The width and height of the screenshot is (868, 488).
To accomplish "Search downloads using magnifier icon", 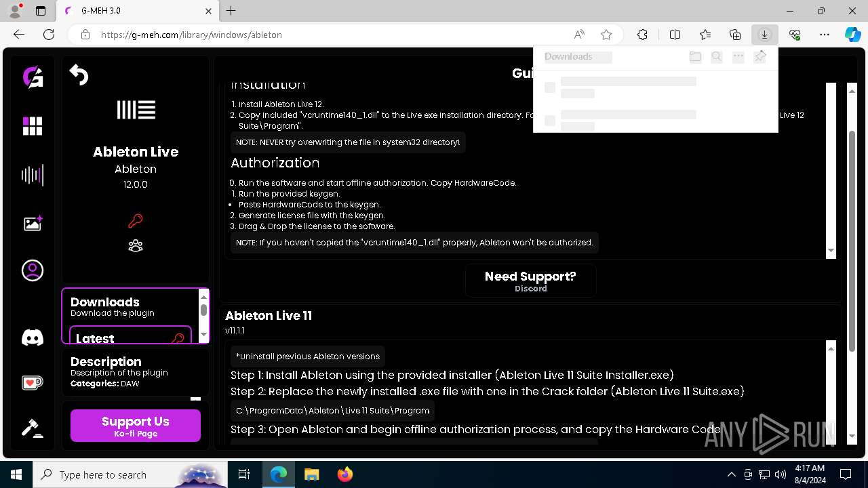I will pyautogui.click(x=717, y=57).
